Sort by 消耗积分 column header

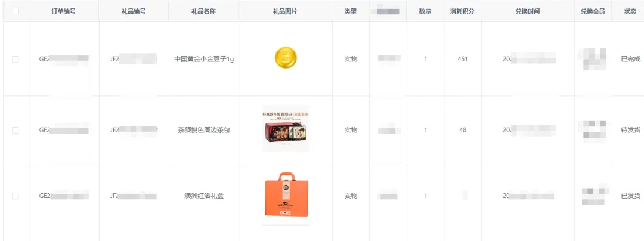[462, 11]
